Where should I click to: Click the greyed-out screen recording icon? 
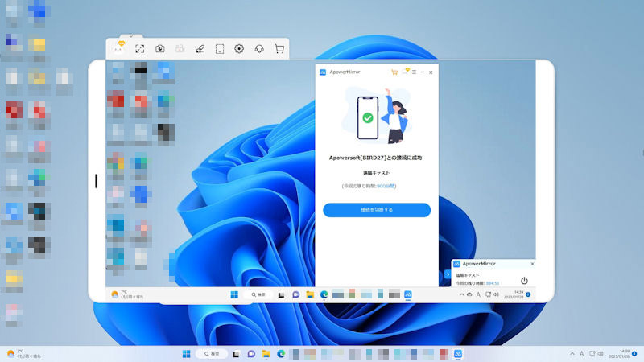click(180, 49)
